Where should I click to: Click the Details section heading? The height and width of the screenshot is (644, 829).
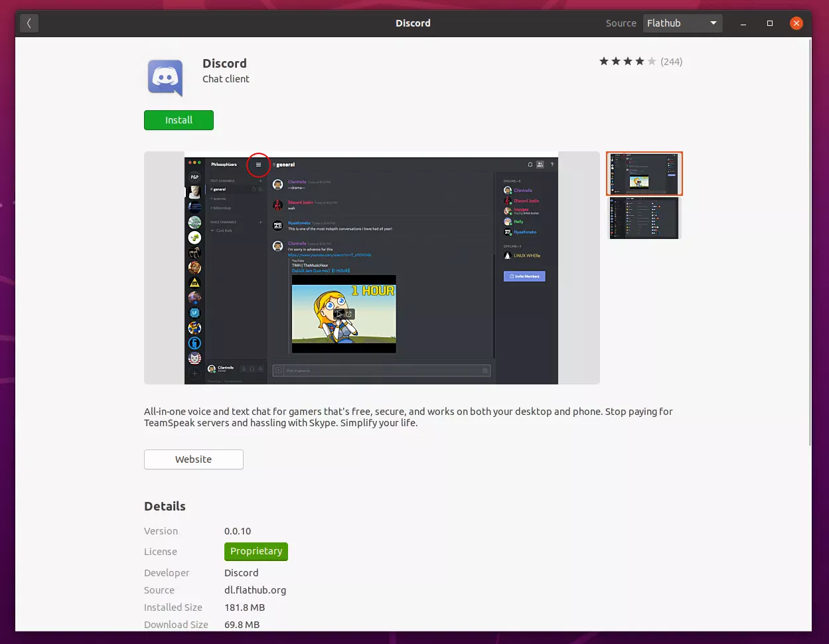pyautogui.click(x=165, y=506)
